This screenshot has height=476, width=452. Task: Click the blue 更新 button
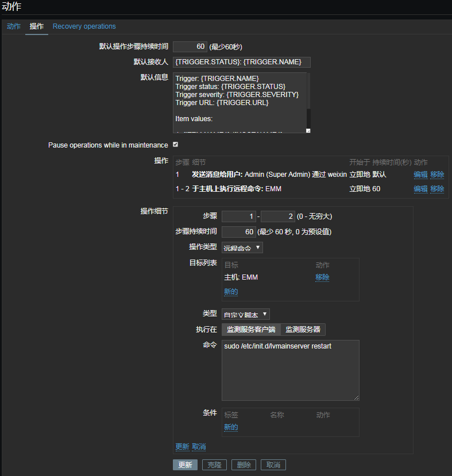[x=185, y=465]
